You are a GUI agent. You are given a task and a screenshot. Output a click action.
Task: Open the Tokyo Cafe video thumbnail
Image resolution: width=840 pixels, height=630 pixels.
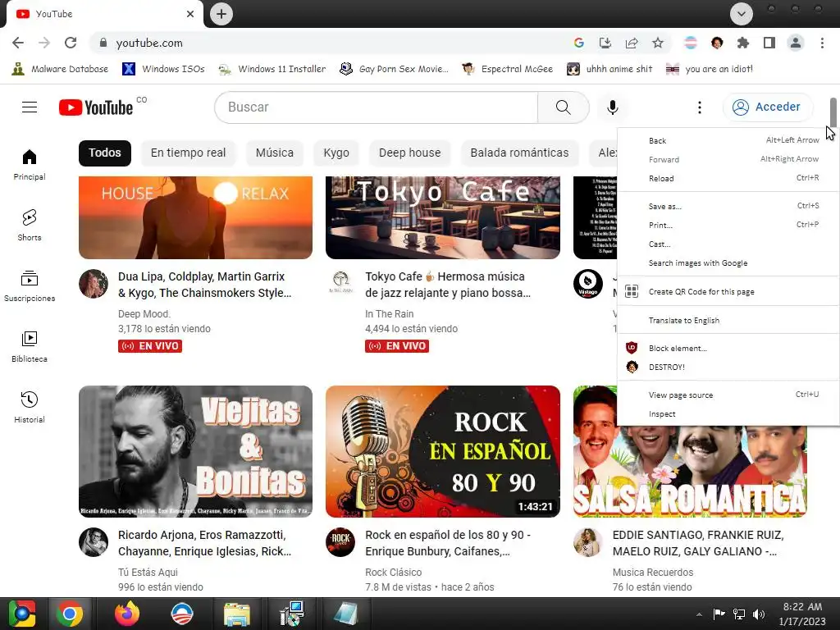tap(442, 217)
